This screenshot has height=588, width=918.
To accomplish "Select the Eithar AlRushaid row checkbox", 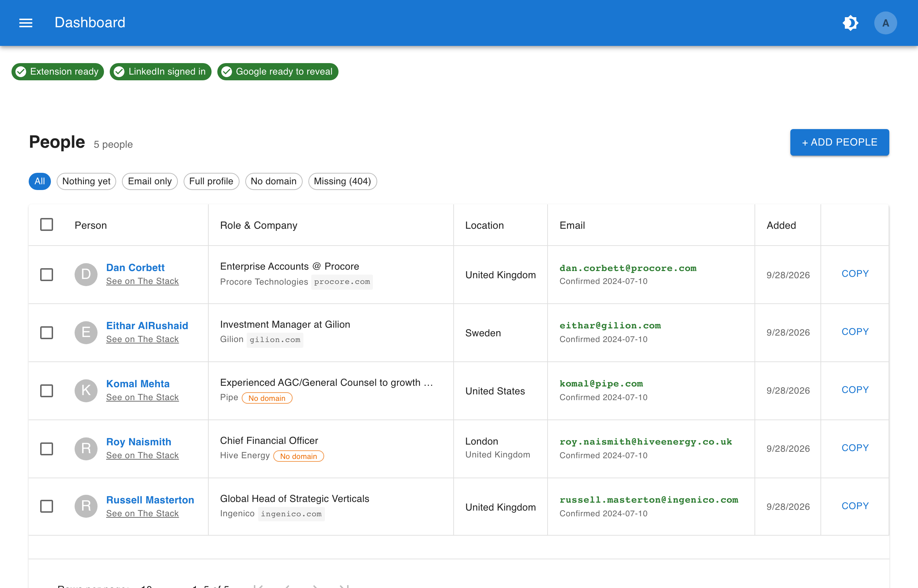I will click(x=47, y=333).
